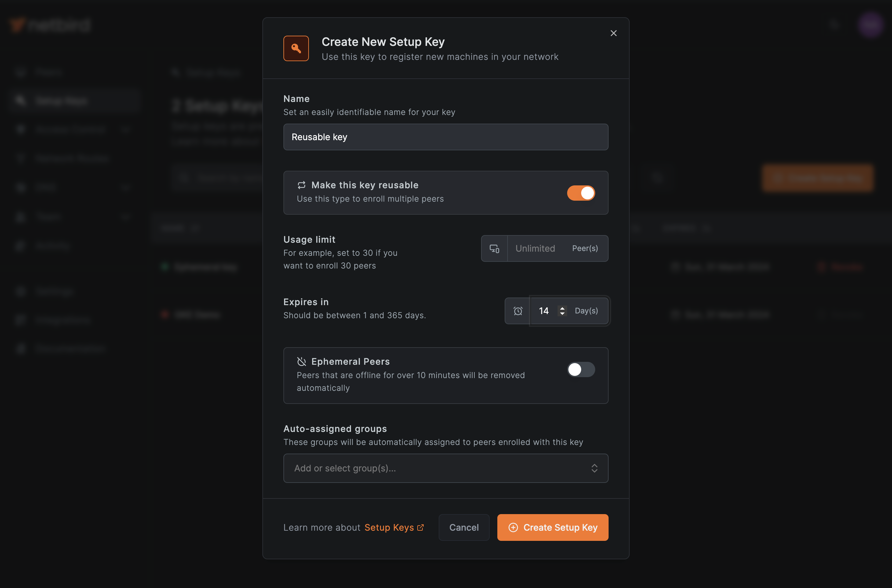The width and height of the screenshot is (892, 588).
Task: Click the plus icon inside Create Setup Key button
Action: tap(513, 527)
